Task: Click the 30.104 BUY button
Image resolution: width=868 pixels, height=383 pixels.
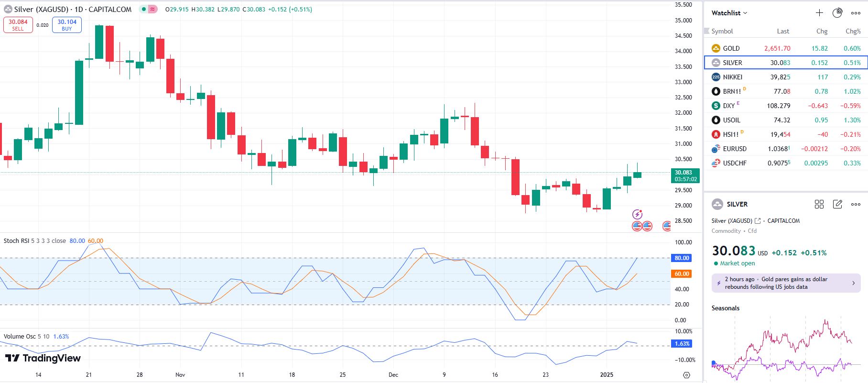Action: pyautogui.click(x=67, y=25)
